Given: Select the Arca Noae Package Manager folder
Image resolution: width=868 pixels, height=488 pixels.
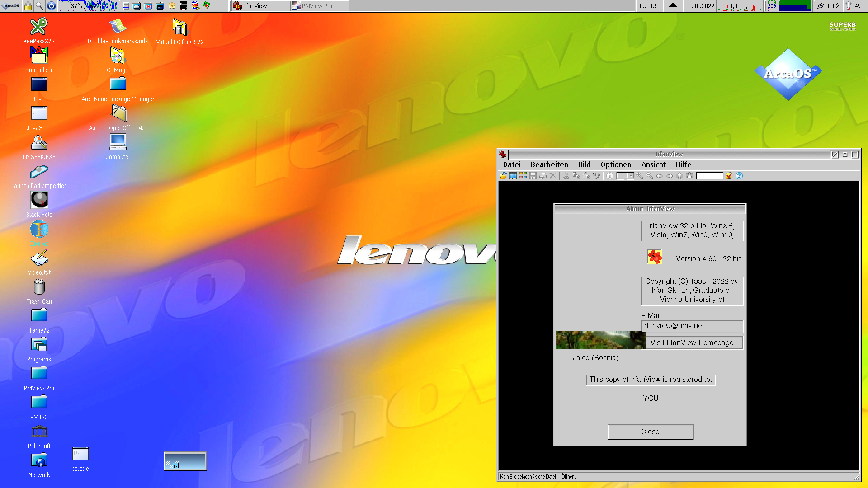Looking at the screenshot, I should (x=118, y=89).
